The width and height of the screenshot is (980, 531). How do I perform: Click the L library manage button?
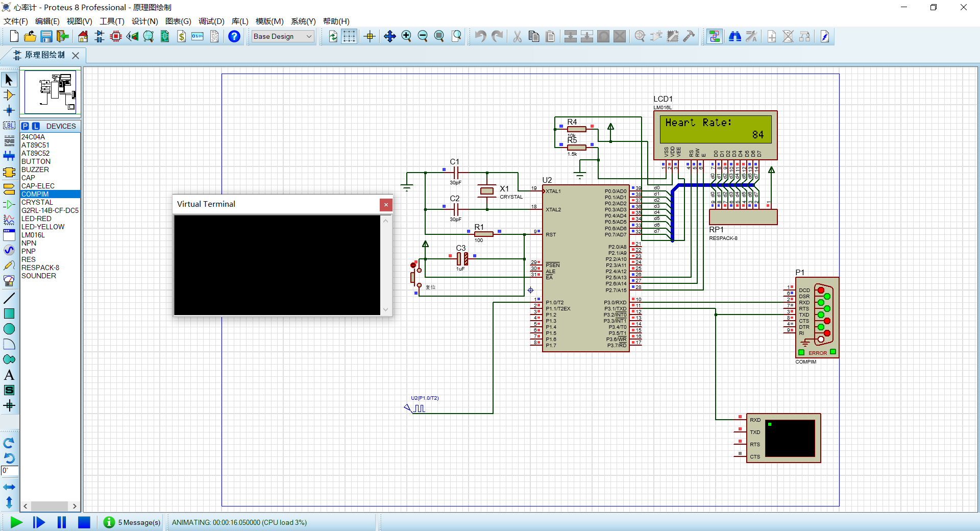click(36, 126)
